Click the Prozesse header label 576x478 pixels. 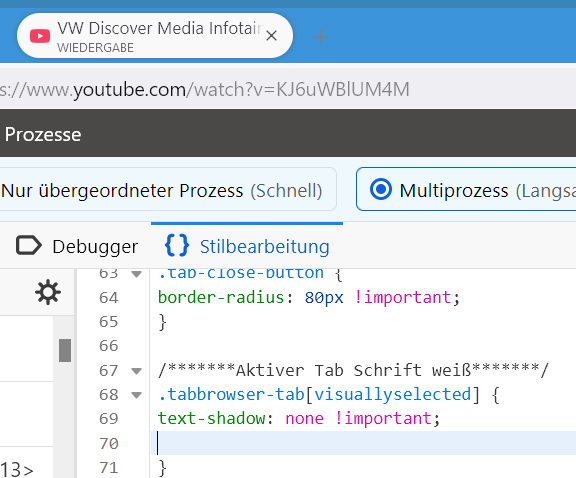pyautogui.click(x=43, y=134)
